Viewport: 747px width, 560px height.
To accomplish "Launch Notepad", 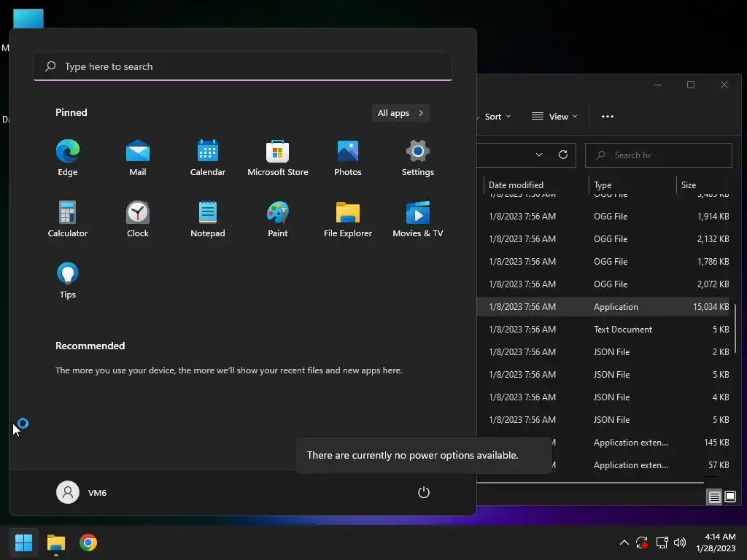I will click(208, 219).
